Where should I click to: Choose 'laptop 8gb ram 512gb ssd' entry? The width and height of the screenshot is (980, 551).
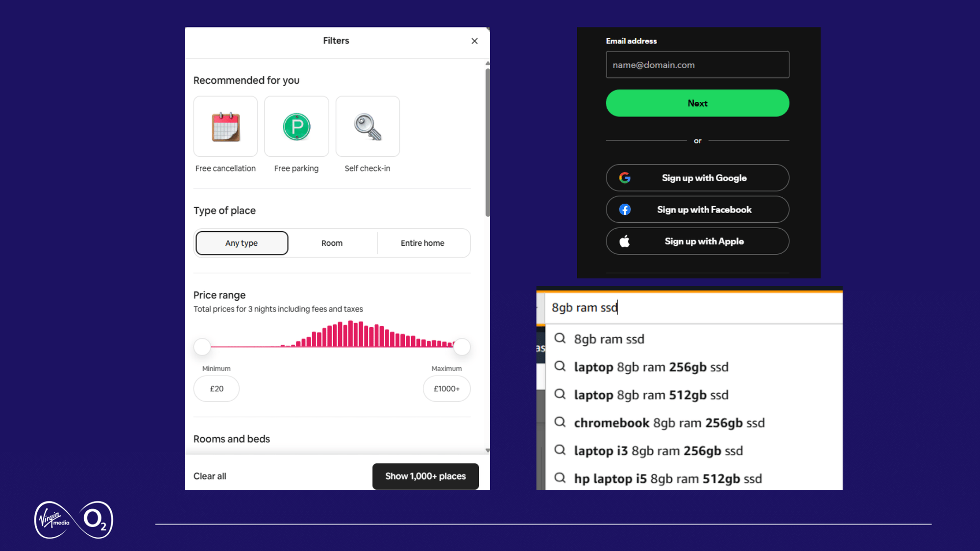point(652,395)
